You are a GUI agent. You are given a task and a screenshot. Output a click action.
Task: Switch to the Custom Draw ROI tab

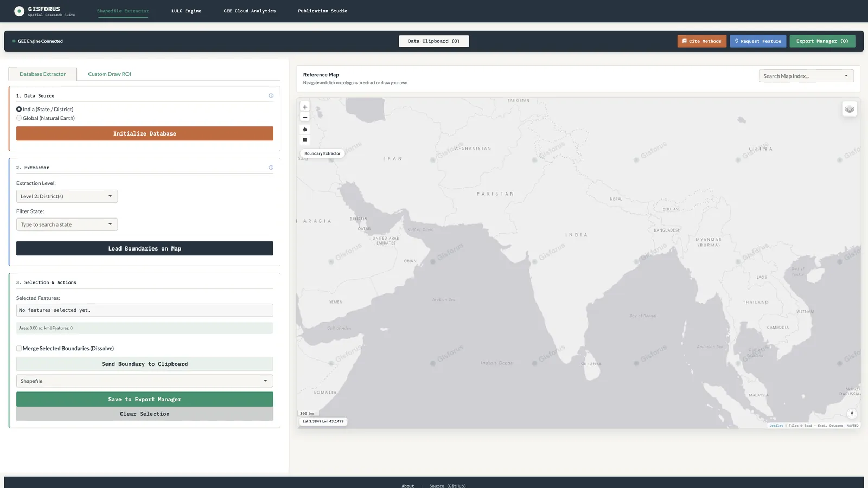[110, 74]
